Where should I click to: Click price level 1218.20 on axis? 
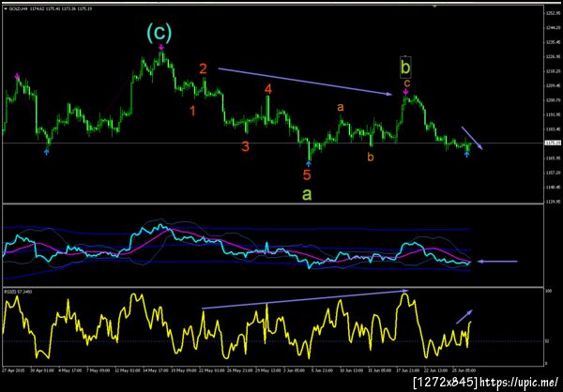tap(552, 71)
